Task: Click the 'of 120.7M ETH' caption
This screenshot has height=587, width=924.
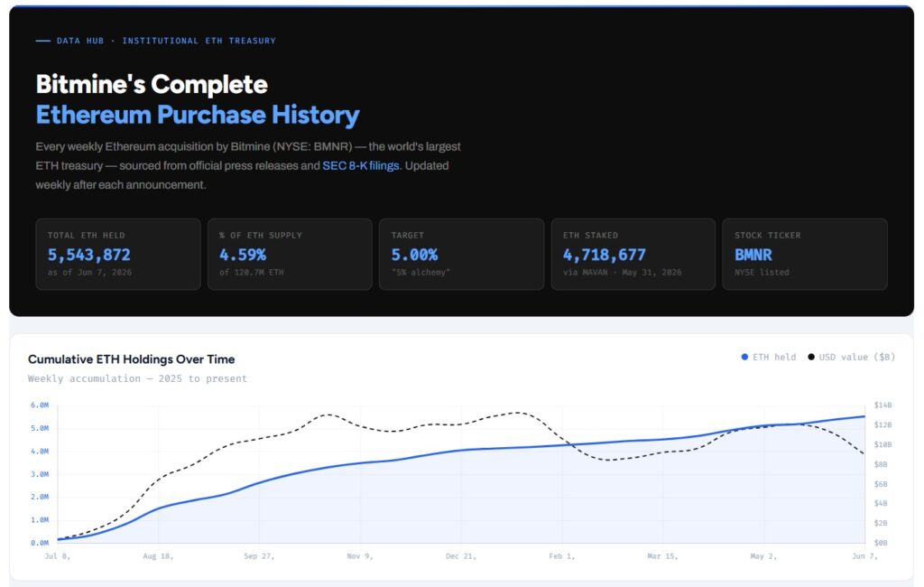Action: [x=252, y=273]
